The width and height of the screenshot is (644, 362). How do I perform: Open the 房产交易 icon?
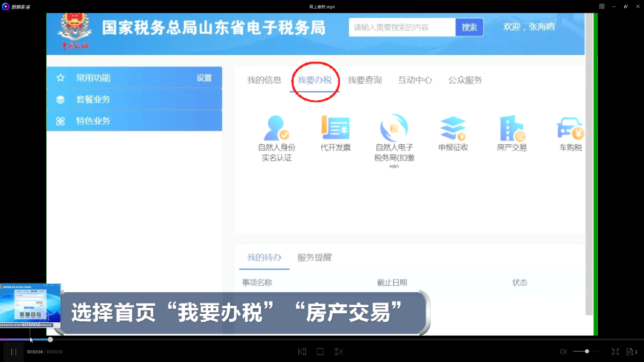511,129
